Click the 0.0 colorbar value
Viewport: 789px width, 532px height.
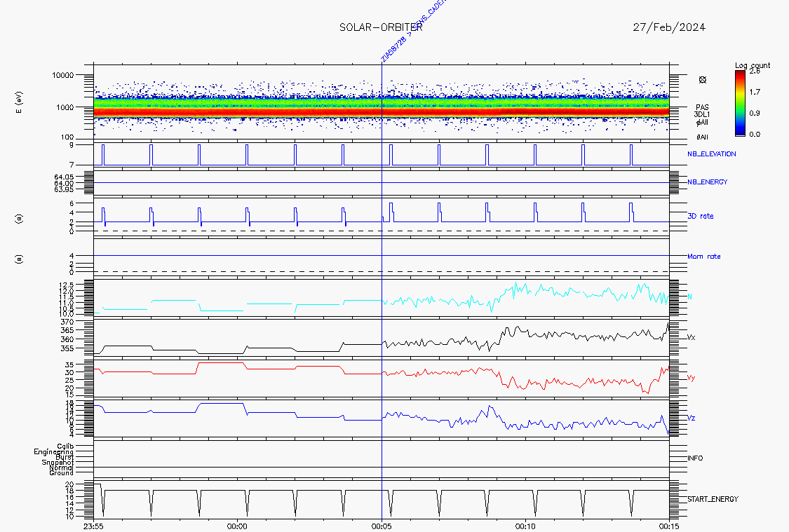(754, 135)
